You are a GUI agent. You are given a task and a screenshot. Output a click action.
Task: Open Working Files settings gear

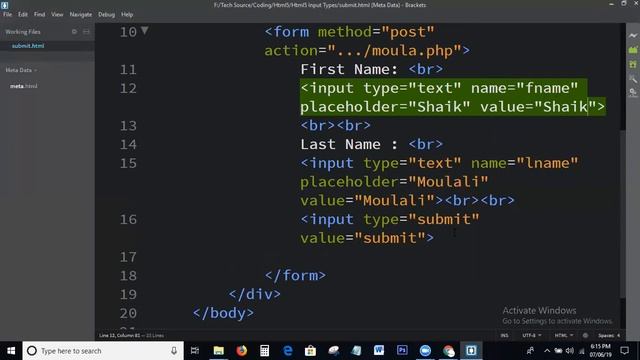[74, 31]
